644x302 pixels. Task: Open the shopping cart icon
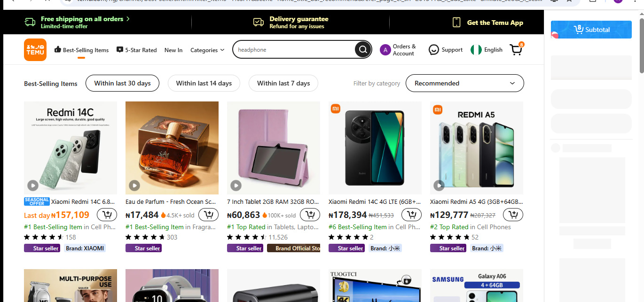point(516,49)
